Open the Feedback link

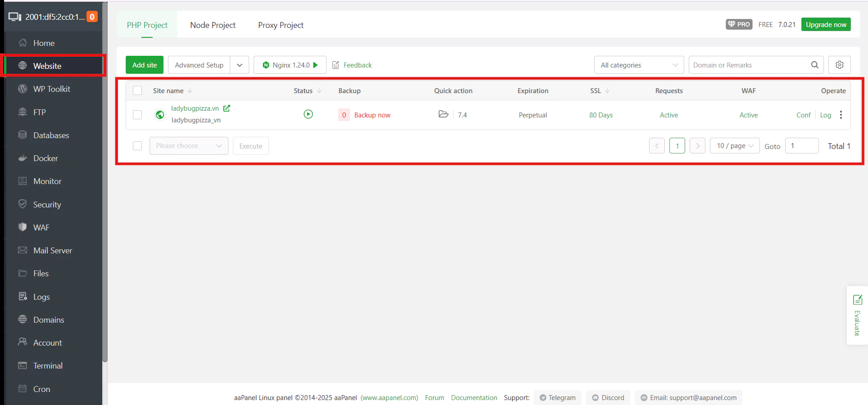click(x=358, y=65)
